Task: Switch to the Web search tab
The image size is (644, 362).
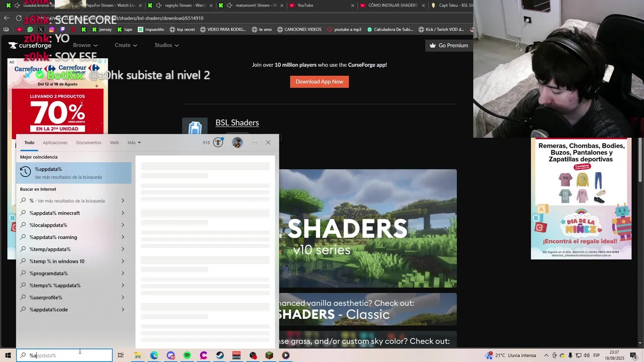Action: (x=114, y=143)
